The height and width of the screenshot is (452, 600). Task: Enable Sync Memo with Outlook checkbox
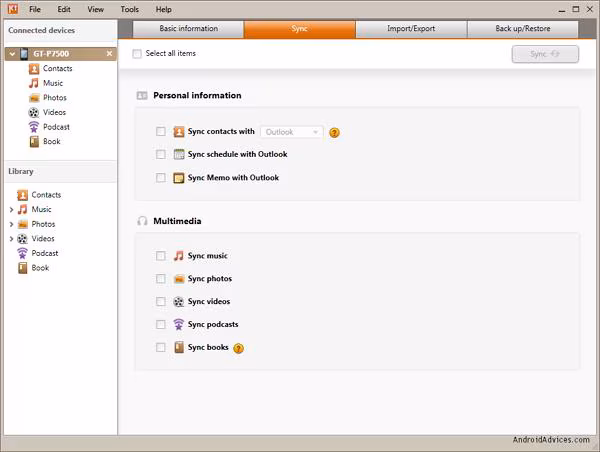coord(161,178)
